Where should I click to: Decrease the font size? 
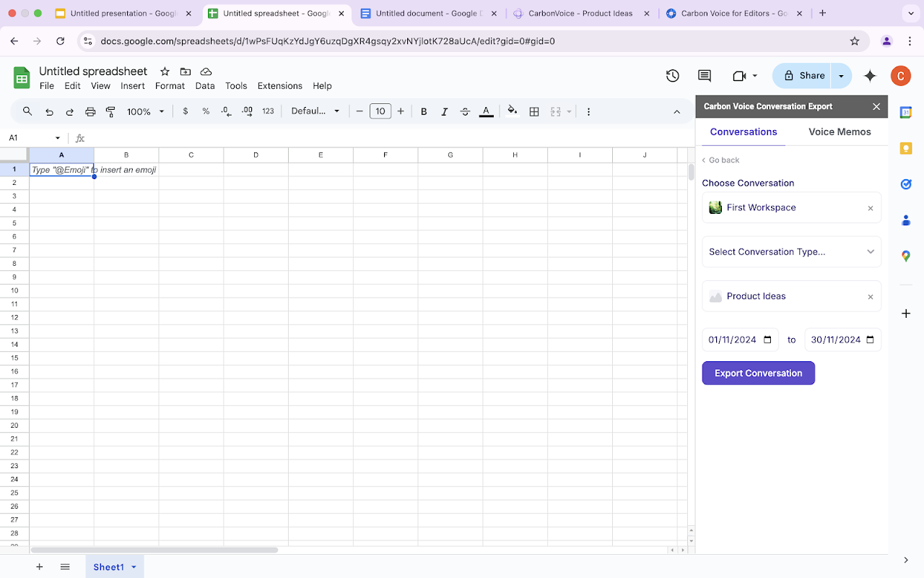tap(359, 111)
